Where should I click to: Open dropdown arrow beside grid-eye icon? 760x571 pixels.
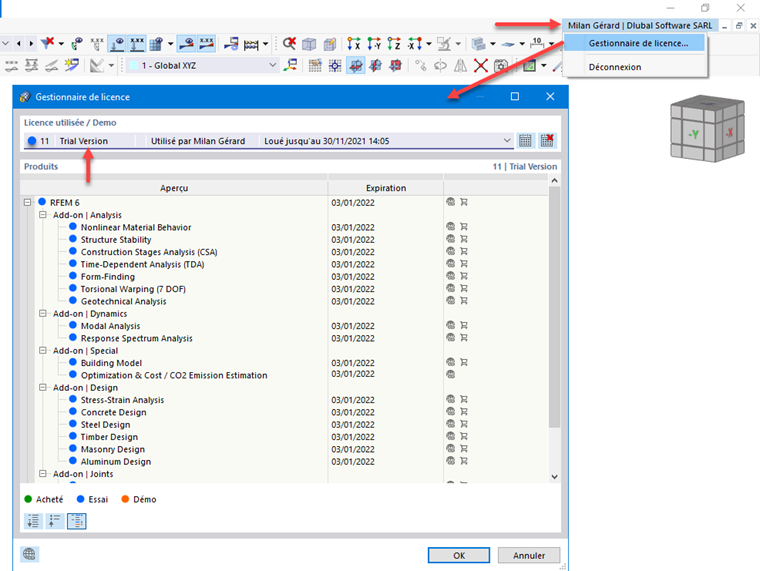171,44
